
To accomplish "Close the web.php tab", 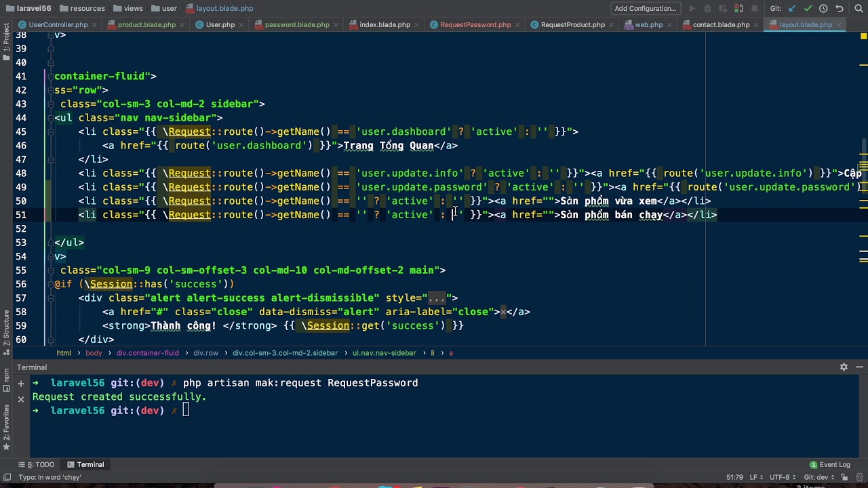I will pos(670,25).
